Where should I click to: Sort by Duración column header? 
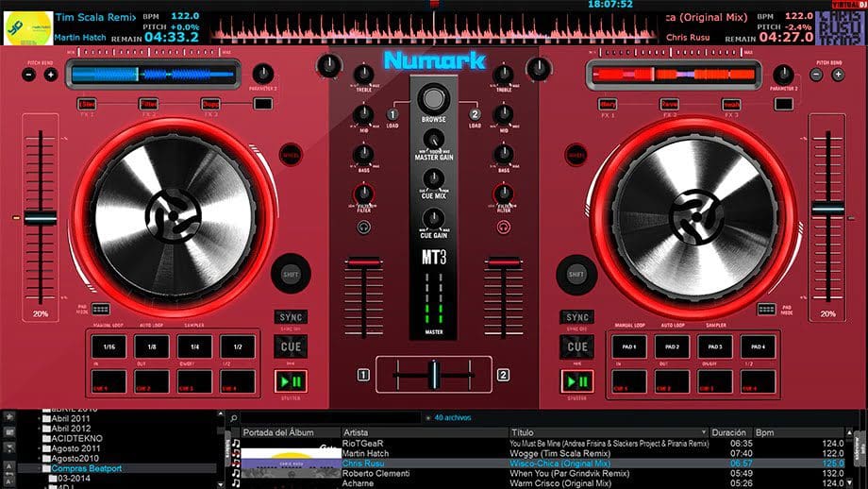[x=730, y=432]
